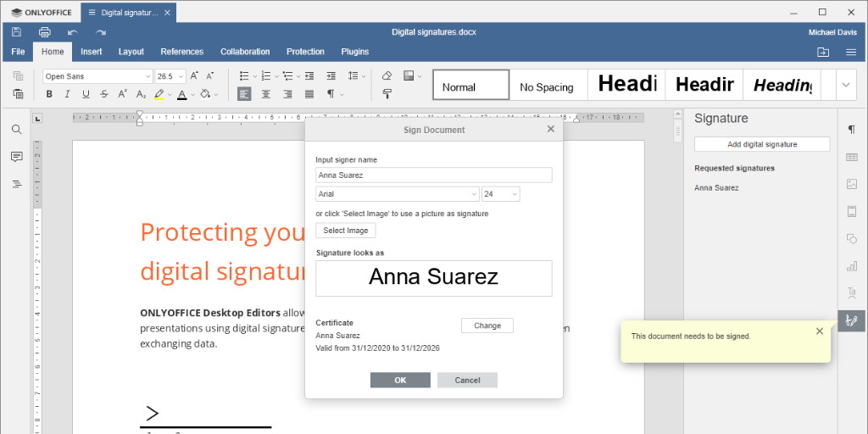This screenshot has width=868, height=434.
Task: Decrease paragraph indent
Action: (309, 76)
